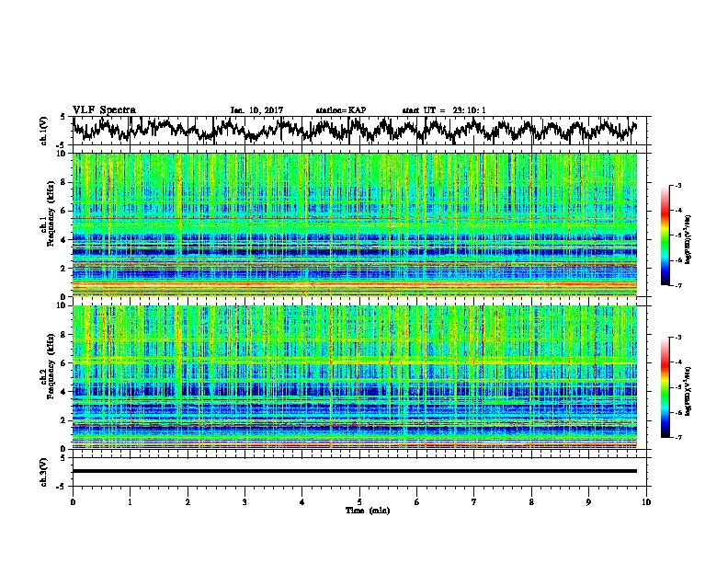Click the ch.1 spectrogram color scale bar
This screenshot has width=728, height=563.
(x=665, y=236)
